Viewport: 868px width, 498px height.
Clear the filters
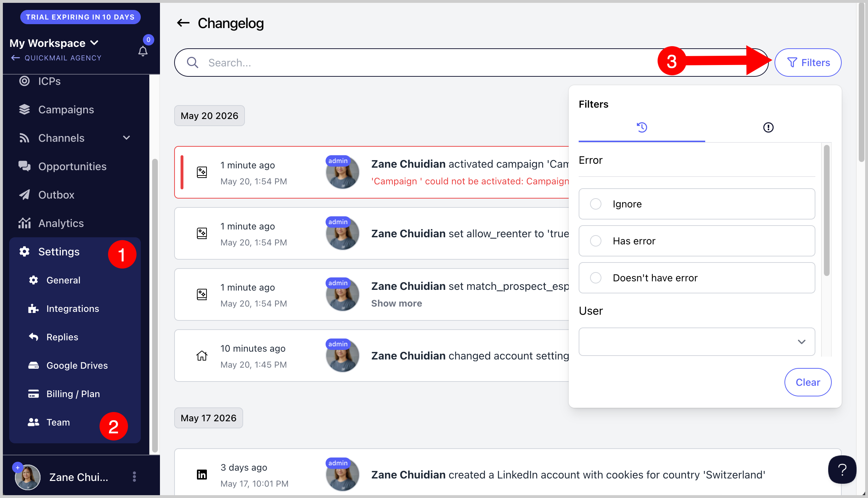click(x=808, y=382)
